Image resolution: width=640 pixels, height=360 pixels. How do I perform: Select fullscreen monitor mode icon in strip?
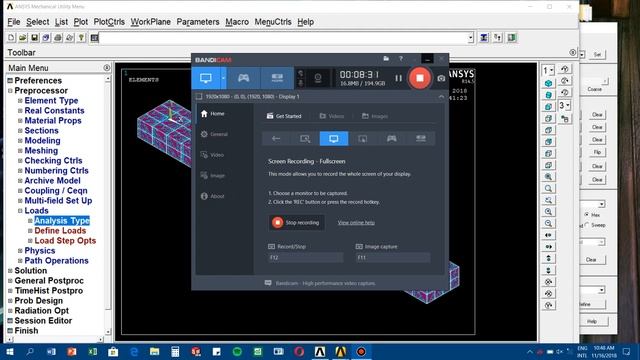click(x=334, y=139)
